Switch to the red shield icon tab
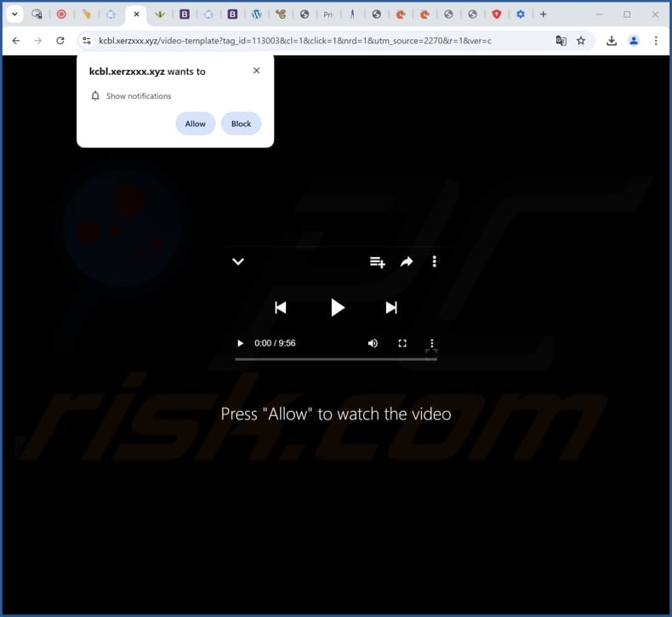The width and height of the screenshot is (672, 617). [x=496, y=14]
